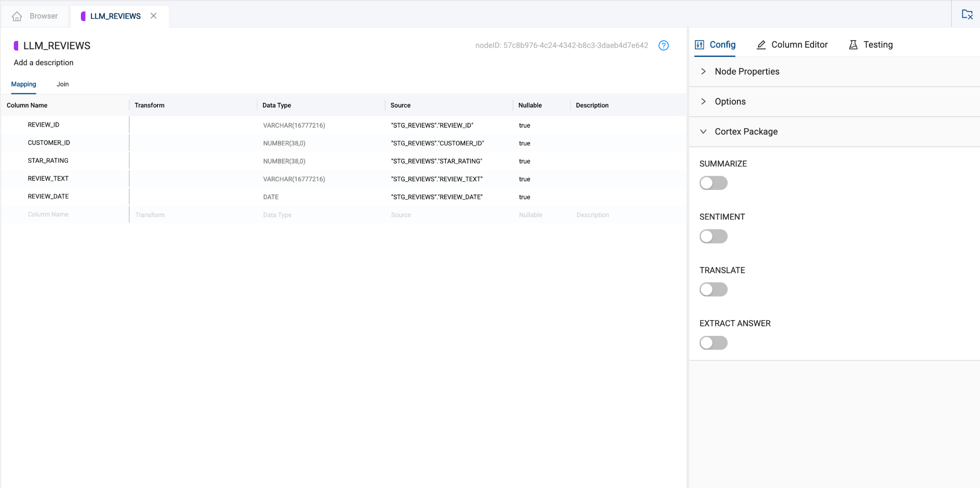Click the Column Editor pencil icon

761,44
